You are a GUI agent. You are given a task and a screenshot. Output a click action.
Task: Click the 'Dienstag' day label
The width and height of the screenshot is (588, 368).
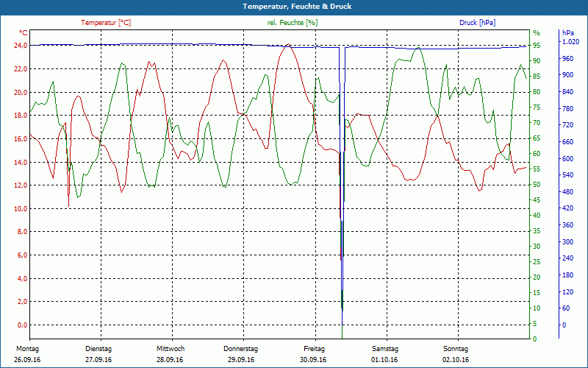(x=98, y=349)
